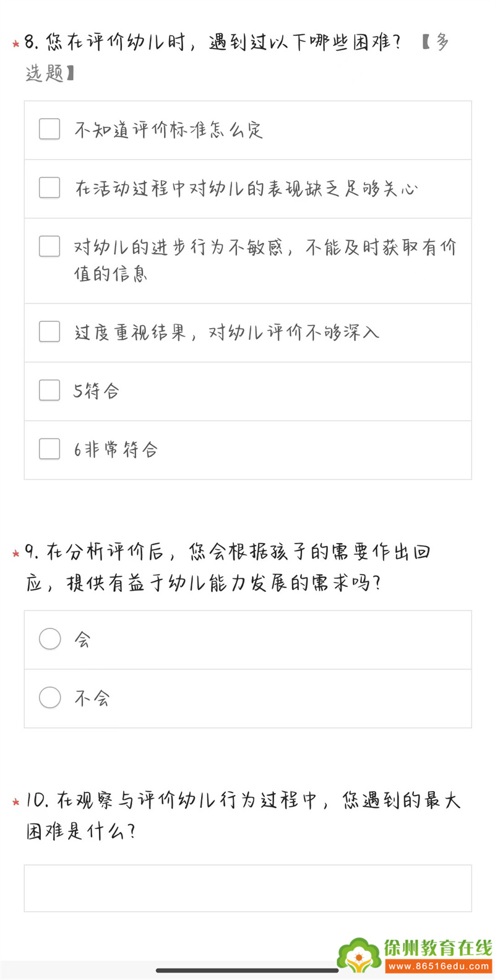The width and height of the screenshot is (495, 980).
Task: Enable the 过度重视结果 checkbox
Action: [x=49, y=332]
